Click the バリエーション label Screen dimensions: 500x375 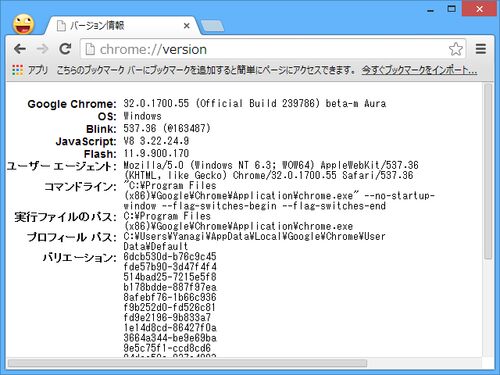click(x=79, y=258)
